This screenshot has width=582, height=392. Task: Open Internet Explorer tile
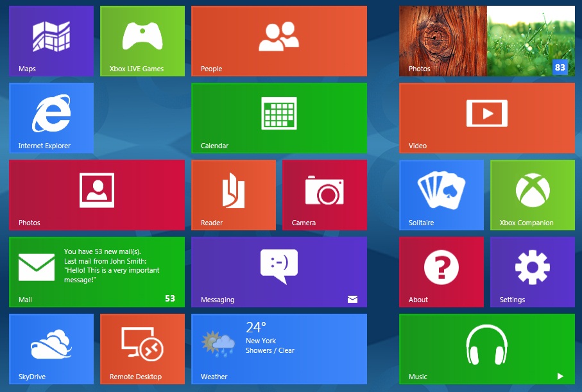pyautogui.click(x=51, y=118)
